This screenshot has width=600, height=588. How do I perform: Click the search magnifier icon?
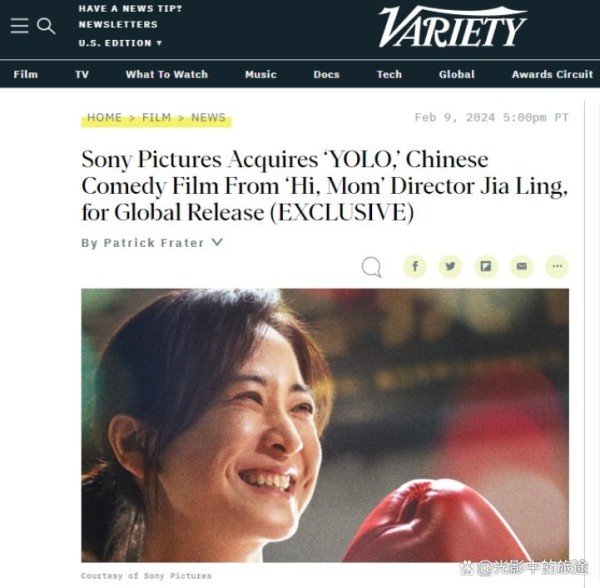[x=46, y=26]
